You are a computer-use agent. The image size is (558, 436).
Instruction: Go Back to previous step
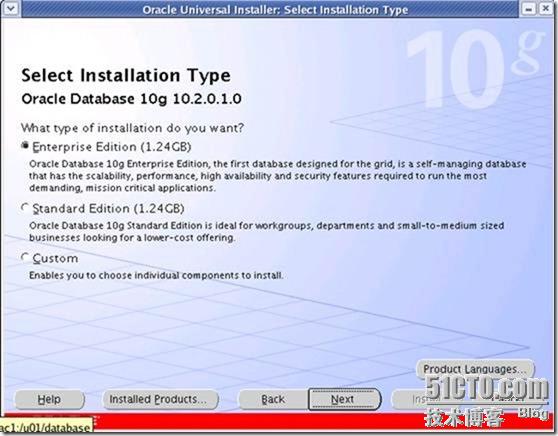click(x=273, y=399)
